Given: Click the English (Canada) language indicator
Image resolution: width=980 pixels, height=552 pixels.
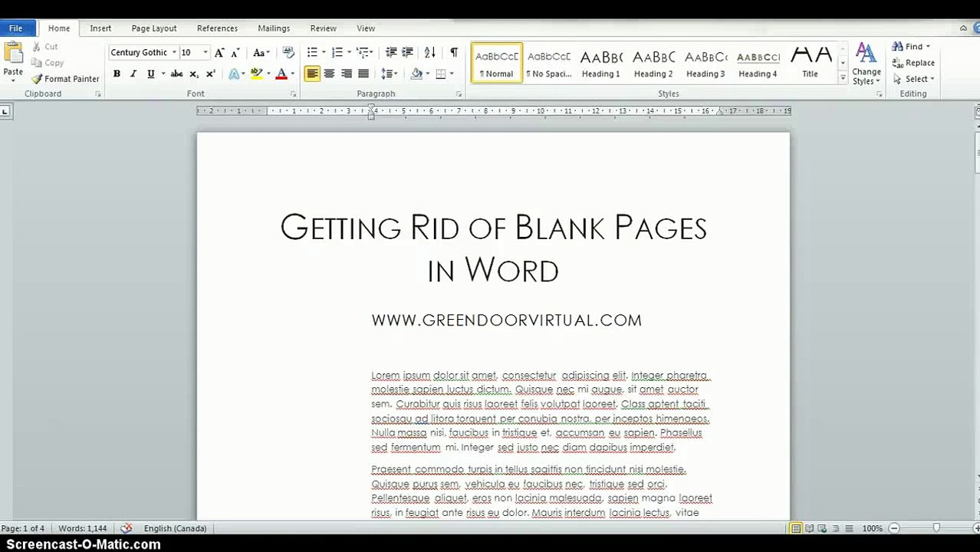Looking at the screenshot, I should click(x=175, y=528).
